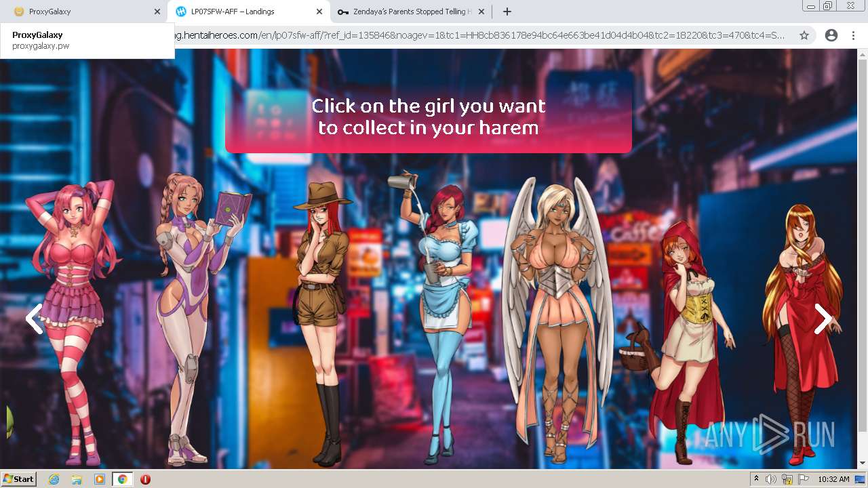Open File Explorer folder in taskbar
The image size is (868, 488).
(x=77, y=479)
